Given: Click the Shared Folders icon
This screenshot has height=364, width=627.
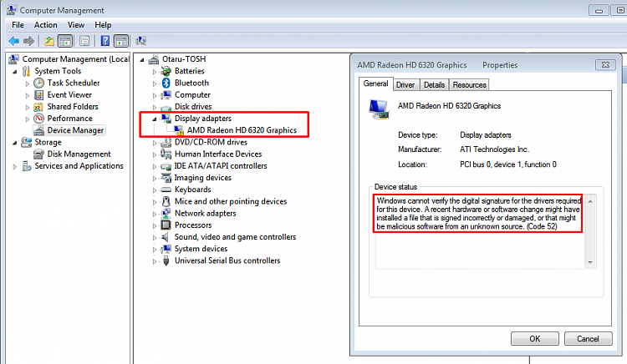Looking at the screenshot, I should (38, 107).
